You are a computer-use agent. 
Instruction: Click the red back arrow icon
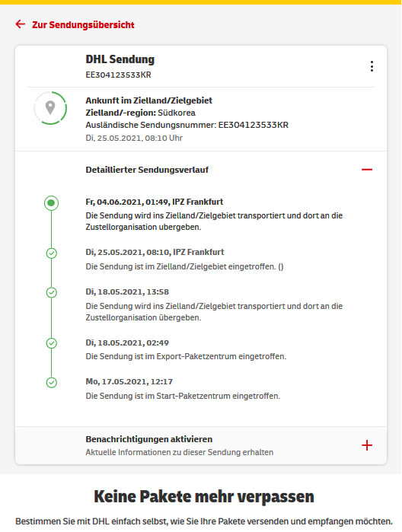coord(21,24)
